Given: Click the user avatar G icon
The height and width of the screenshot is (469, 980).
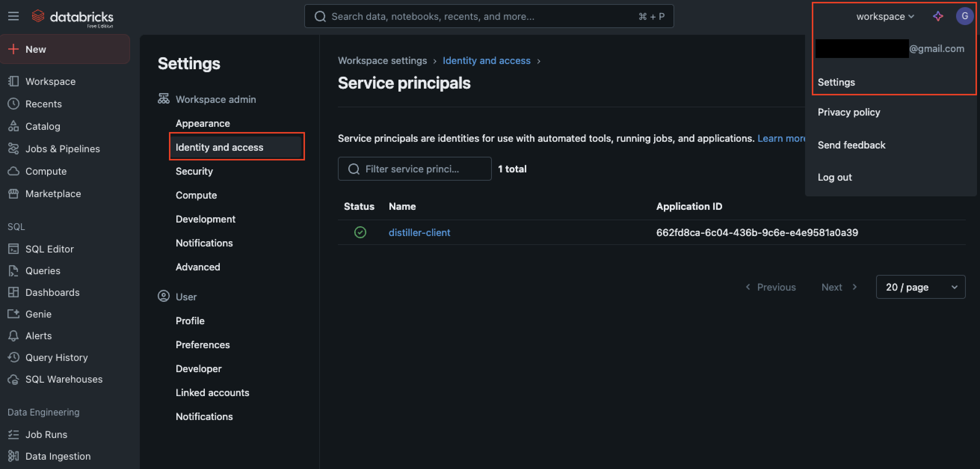Looking at the screenshot, I should pyautogui.click(x=964, y=16).
